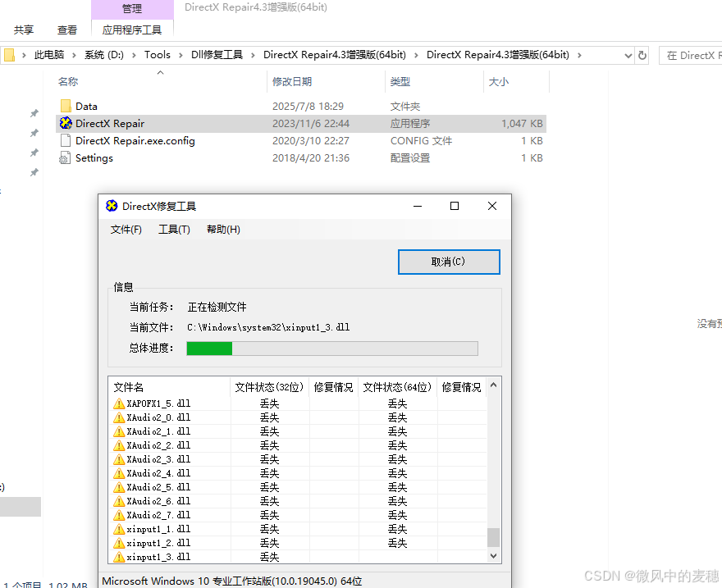Screen dimensions: 722x588
Task: Click warning icon next to xinput1_3.dll
Action: click(119, 557)
